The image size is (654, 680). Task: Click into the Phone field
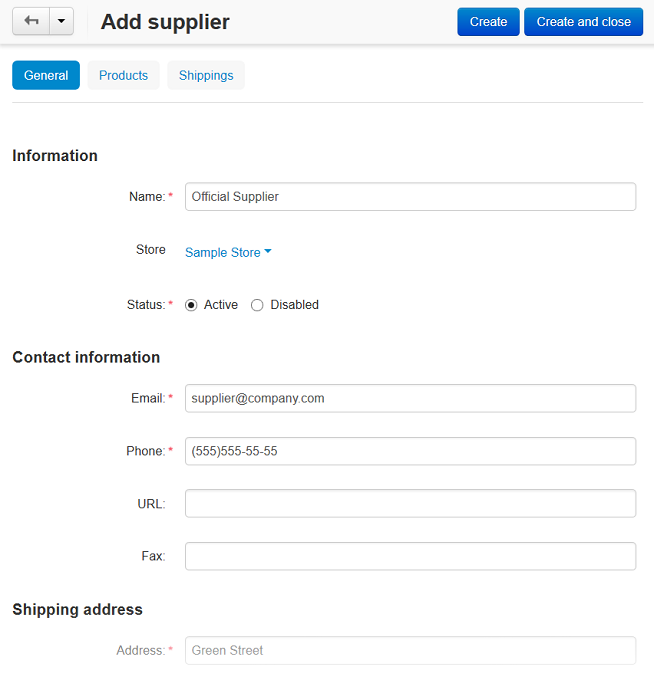pyautogui.click(x=410, y=451)
